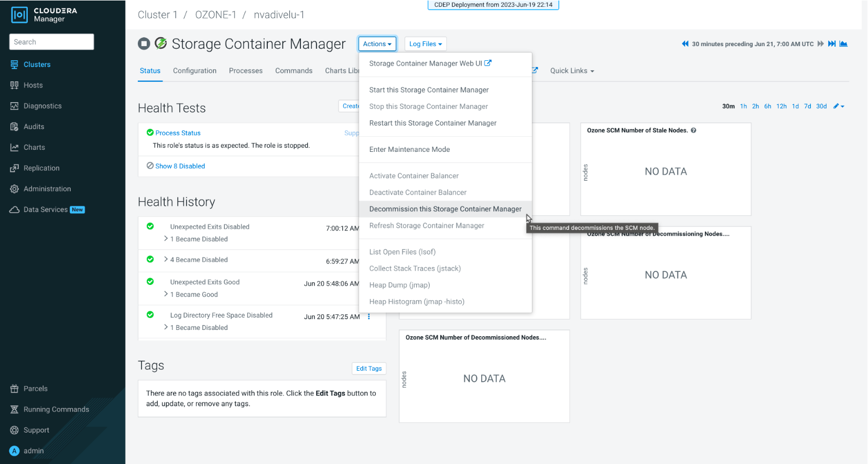This screenshot has width=868, height=464.
Task: Open Diagnostics from the sidebar
Action: pyautogui.click(x=42, y=106)
